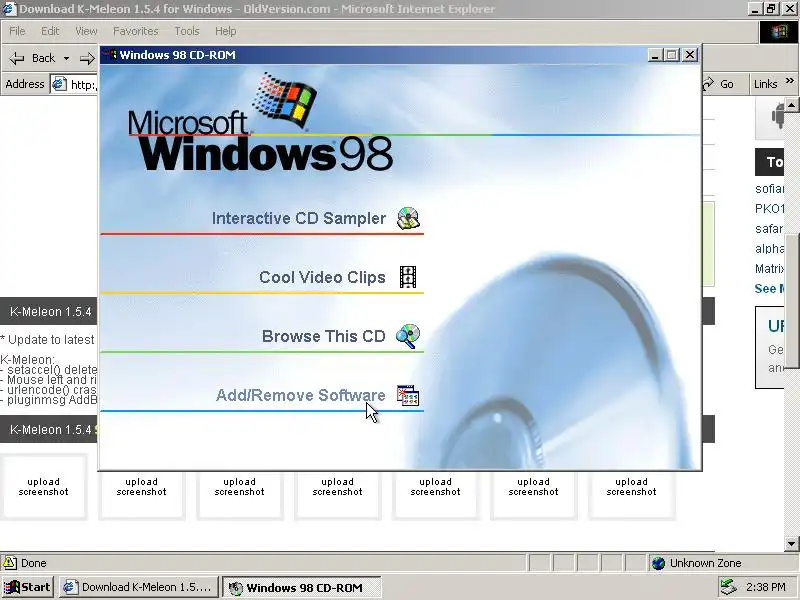Open the Help menu in Internet Explorer
800x600 pixels.
pyautogui.click(x=225, y=31)
